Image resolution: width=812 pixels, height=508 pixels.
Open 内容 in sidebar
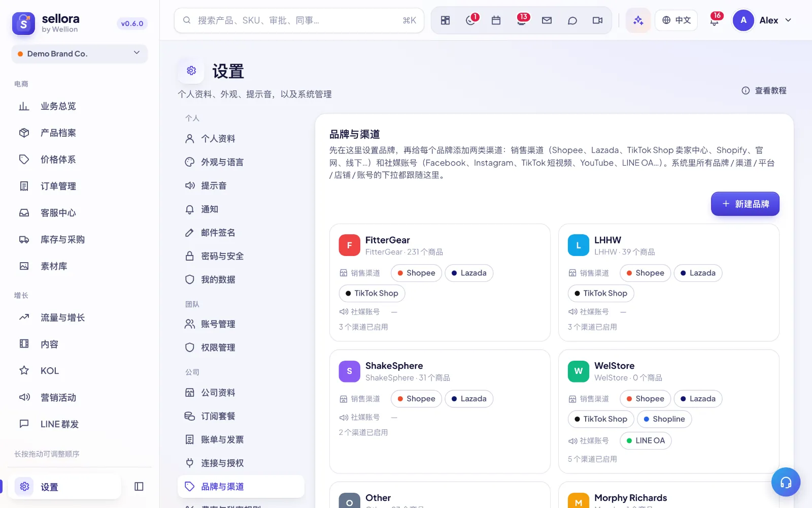pyautogui.click(x=80, y=344)
